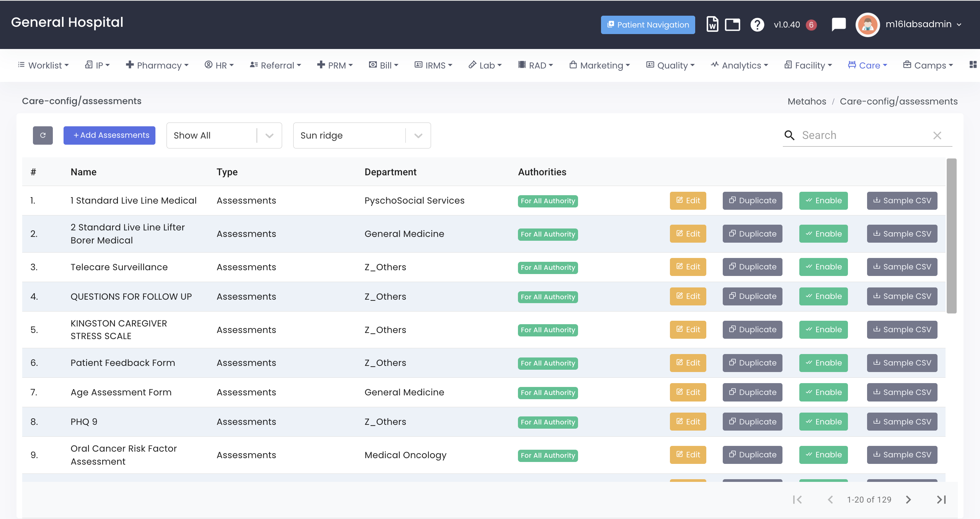Expand the Show All filter dropdown

pyautogui.click(x=269, y=135)
